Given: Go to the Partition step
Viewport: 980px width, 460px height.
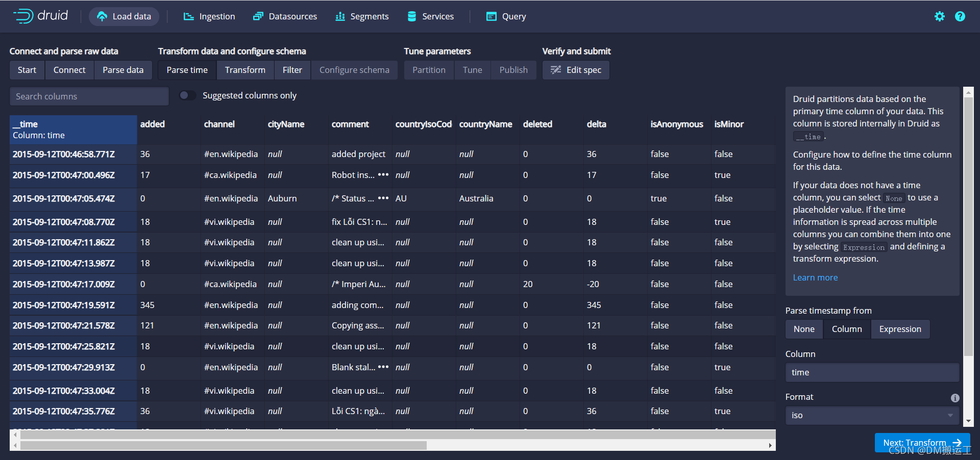Looking at the screenshot, I should [x=429, y=70].
